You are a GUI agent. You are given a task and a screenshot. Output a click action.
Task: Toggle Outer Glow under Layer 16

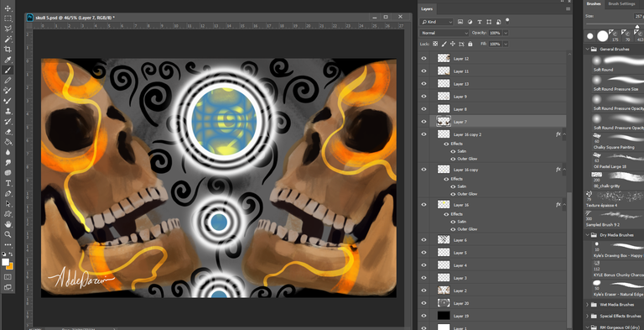pos(453,229)
